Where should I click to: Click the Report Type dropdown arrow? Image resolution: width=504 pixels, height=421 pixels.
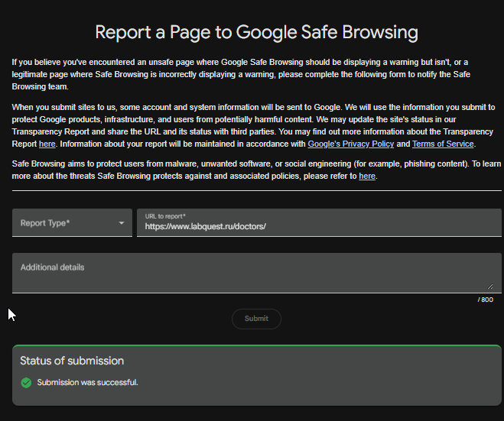pos(121,223)
